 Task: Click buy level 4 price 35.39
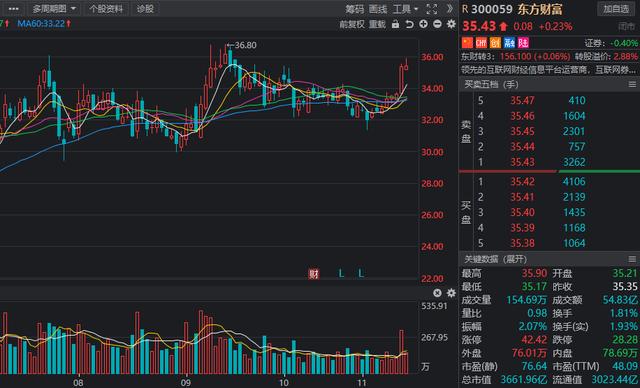point(522,228)
